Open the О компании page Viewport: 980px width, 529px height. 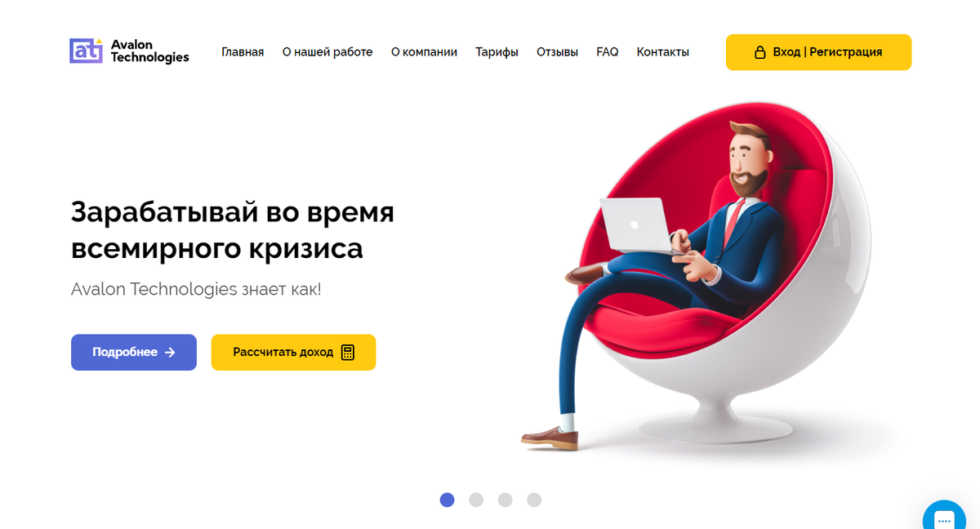424,52
